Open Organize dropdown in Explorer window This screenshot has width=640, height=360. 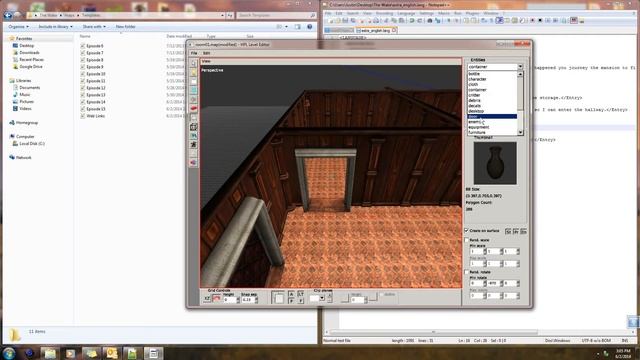(19, 27)
